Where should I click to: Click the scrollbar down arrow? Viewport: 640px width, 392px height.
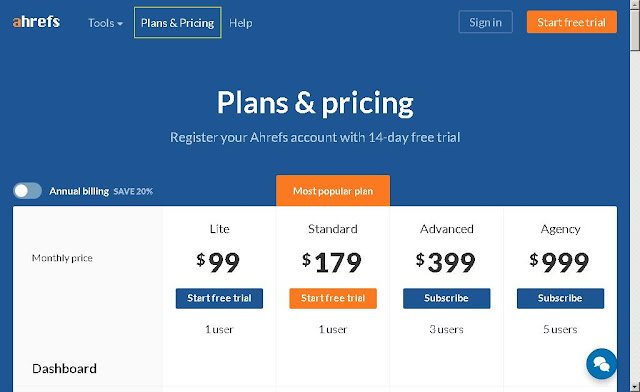coord(635,386)
